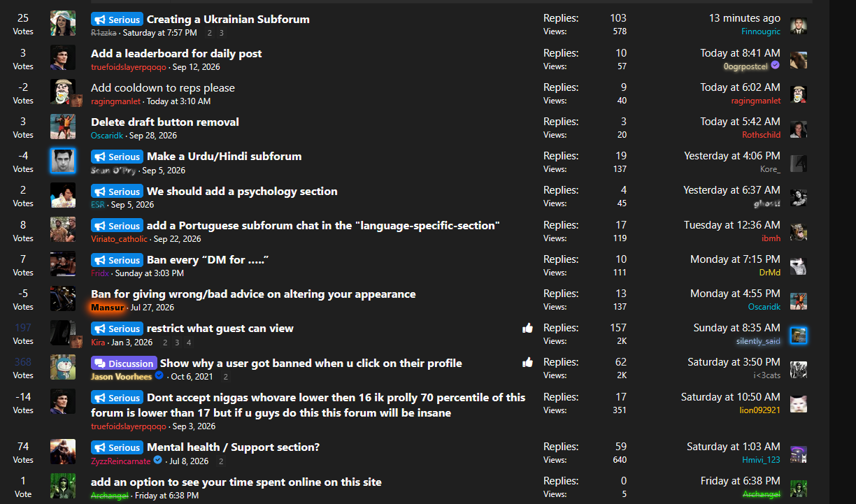The height and width of the screenshot is (504, 856).
Task: Click the Doraemon author avatar on Jason Voorhees thread
Action: (x=63, y=367)
